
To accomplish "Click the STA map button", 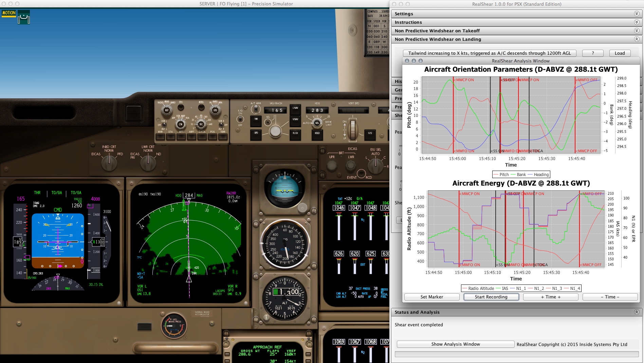I will coord(171,137).
